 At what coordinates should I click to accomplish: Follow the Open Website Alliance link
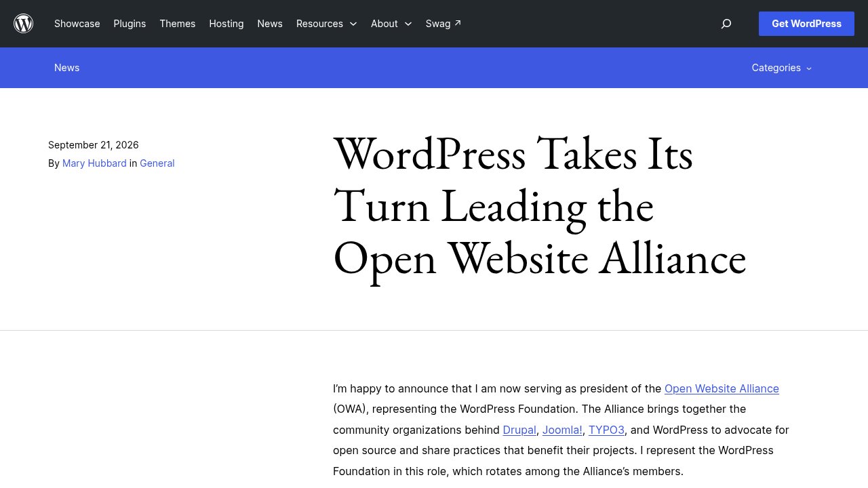(722, 388)
